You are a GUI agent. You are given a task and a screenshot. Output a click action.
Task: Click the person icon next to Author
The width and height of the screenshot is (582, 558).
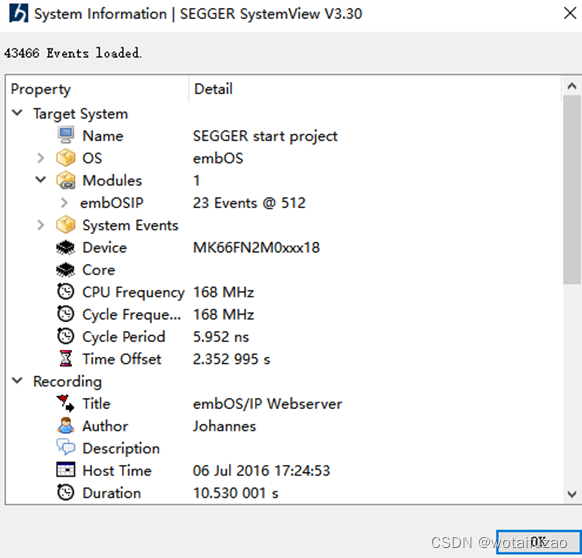(x=66, y=425)
